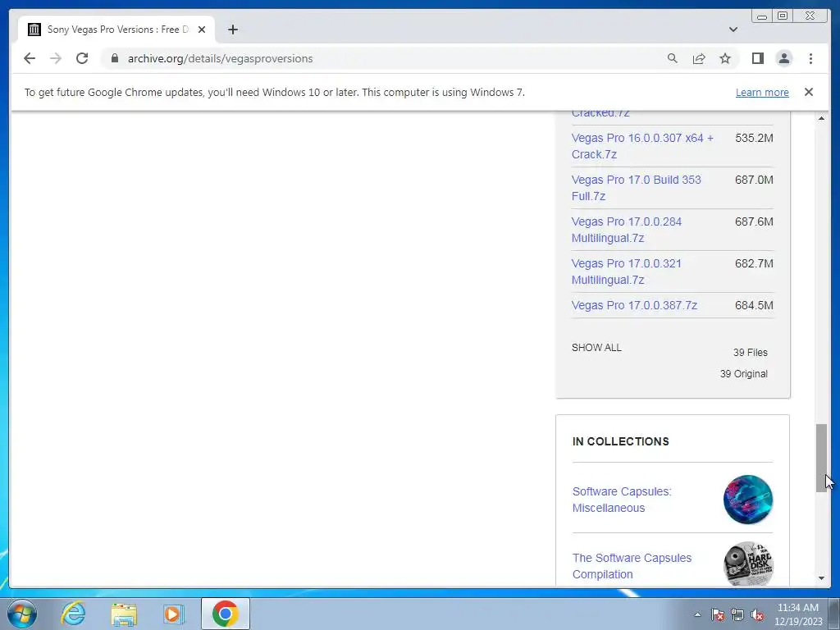Open the 39 Original files link
The width and height of the screenshot is (840, 630).
pyautogui.click(x=743, y=374)
